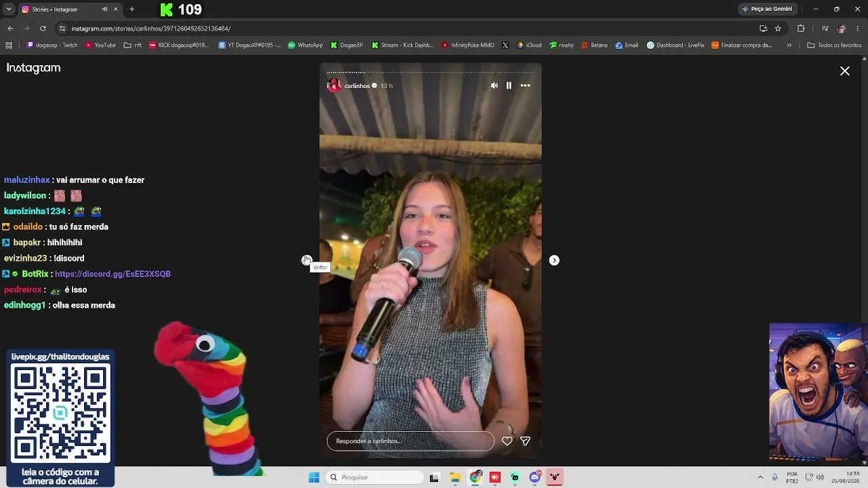Mute the tab using the speaker icon
The height and width of the screenshot is (488, 868).
(104, 9)
